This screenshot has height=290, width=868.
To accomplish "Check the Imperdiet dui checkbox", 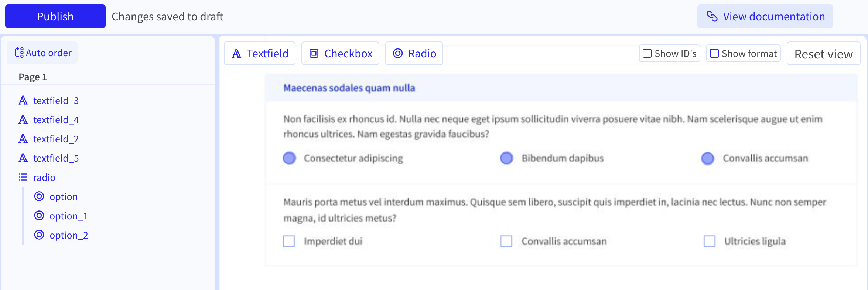I will click(x=289, y=241).
